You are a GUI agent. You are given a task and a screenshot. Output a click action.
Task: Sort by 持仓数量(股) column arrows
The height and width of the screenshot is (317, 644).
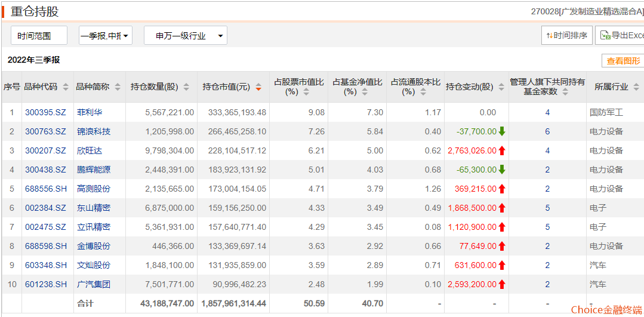click(x=186, y=87)
